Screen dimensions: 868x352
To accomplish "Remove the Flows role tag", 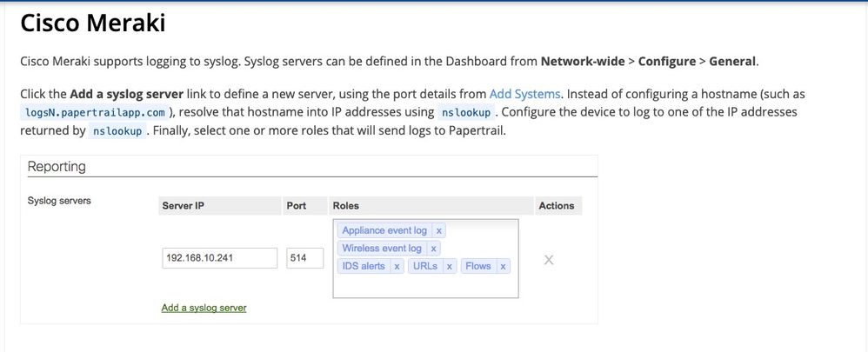I will tap(503, 266).
